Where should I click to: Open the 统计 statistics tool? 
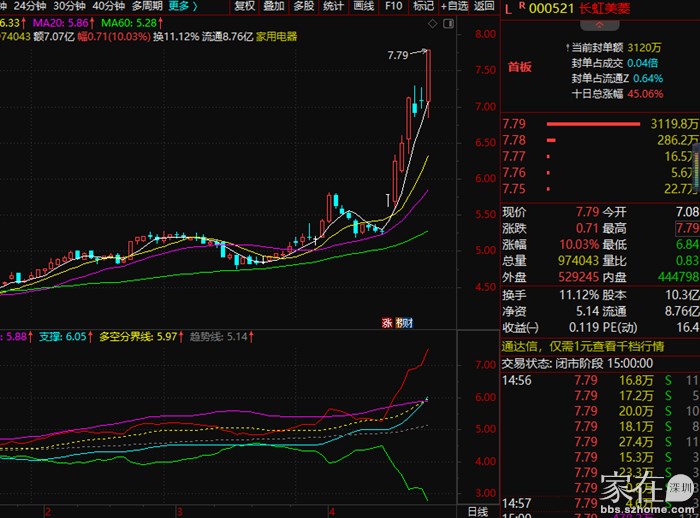[x=334, y=6]
